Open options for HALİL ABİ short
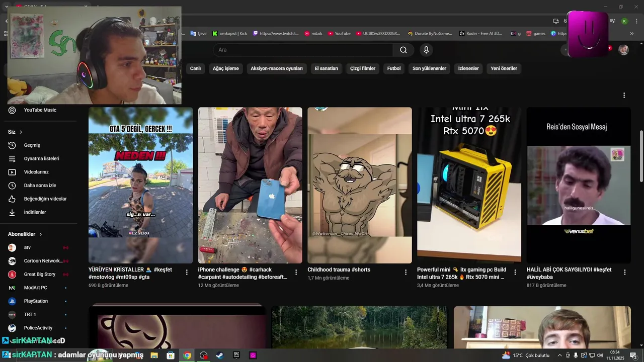Screen dimensions: 644x362 click(624, 272)
